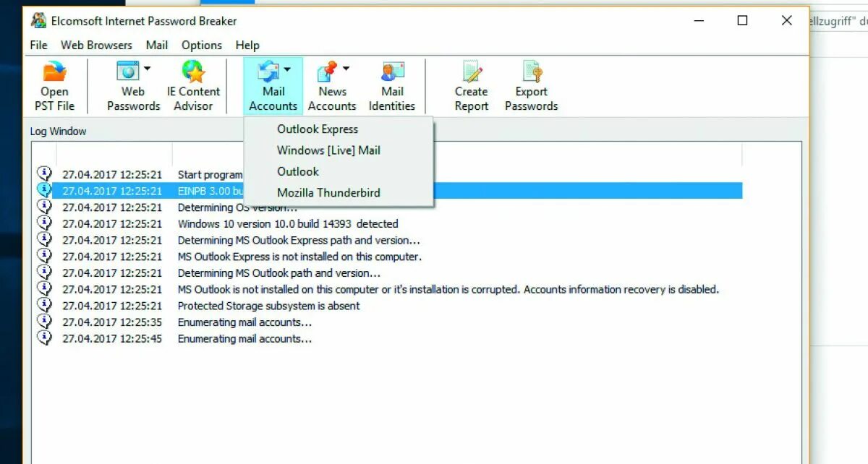Click info icon of 'Protected Storage subsystem' row

click(45, 305)
